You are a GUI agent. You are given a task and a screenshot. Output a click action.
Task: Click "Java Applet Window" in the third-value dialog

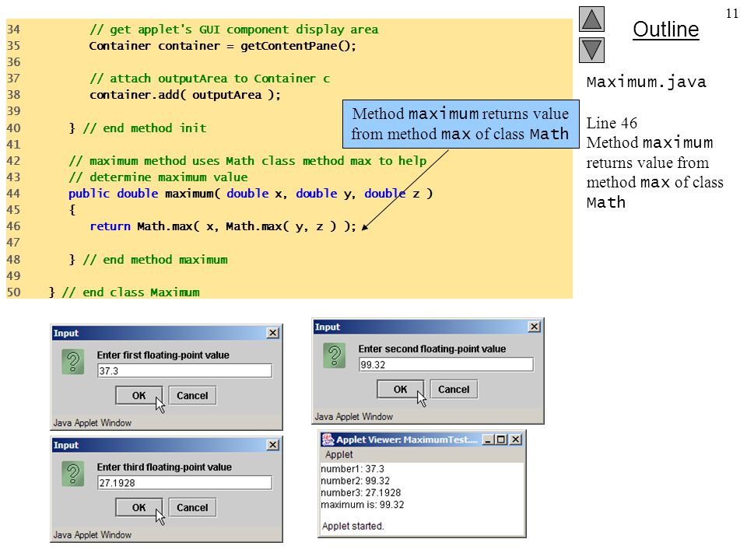coord(93,535)
